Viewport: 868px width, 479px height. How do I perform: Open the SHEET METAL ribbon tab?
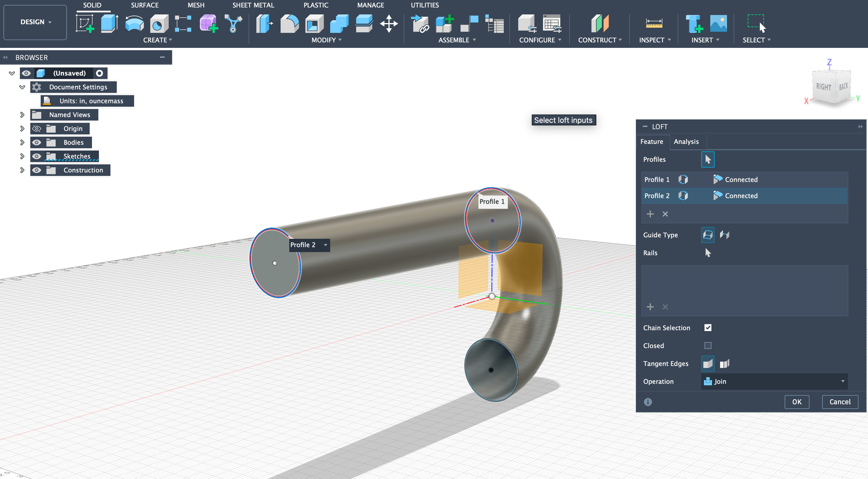tap(253, 5)
